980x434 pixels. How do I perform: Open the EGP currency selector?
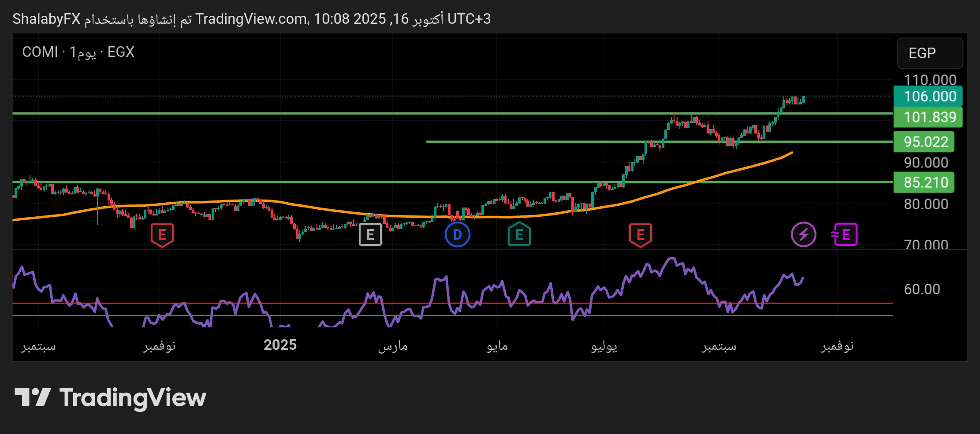(x=930, y=53)
